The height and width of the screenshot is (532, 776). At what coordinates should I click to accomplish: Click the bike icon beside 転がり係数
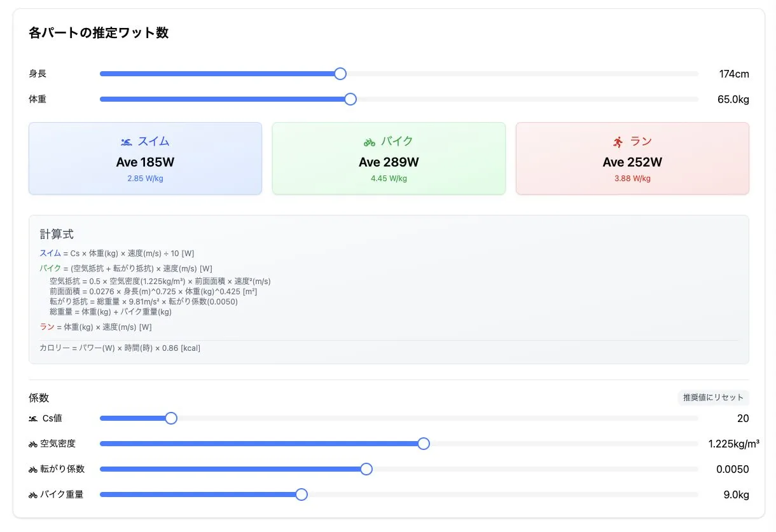pos(33,469)
